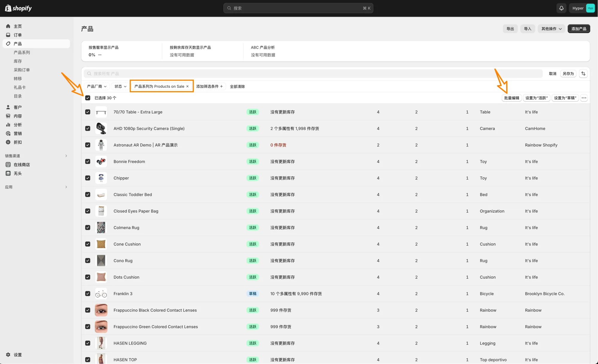
Task: Open settings gear in sidebar
Action: click(x=8, y=355)
